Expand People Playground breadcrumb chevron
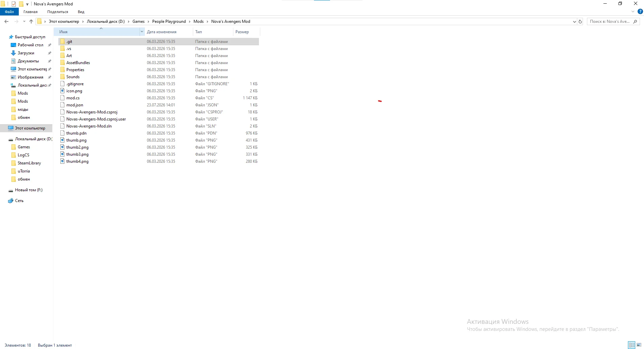This screenshot has width=644, height=349. pos(190,21)
